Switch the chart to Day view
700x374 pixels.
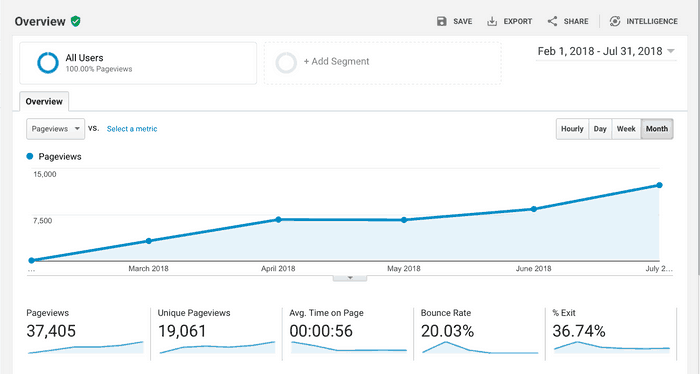[600, 129]
